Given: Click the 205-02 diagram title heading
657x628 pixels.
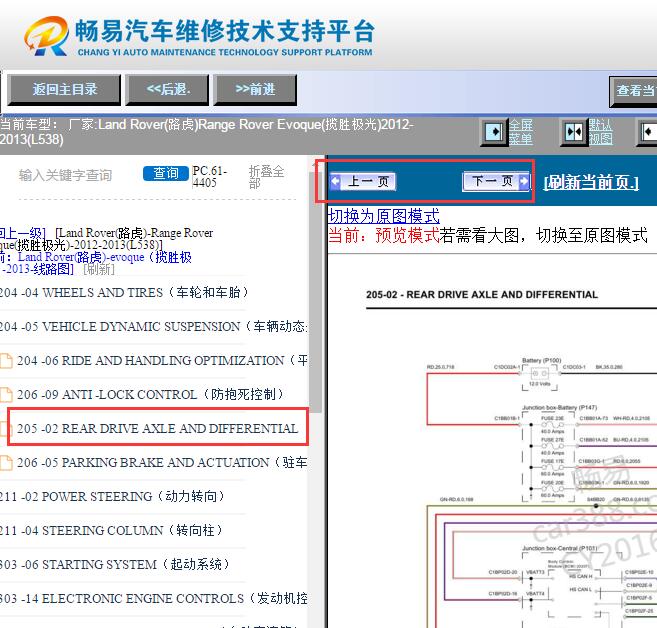Looking at the screenshot, I should (482, 295).
